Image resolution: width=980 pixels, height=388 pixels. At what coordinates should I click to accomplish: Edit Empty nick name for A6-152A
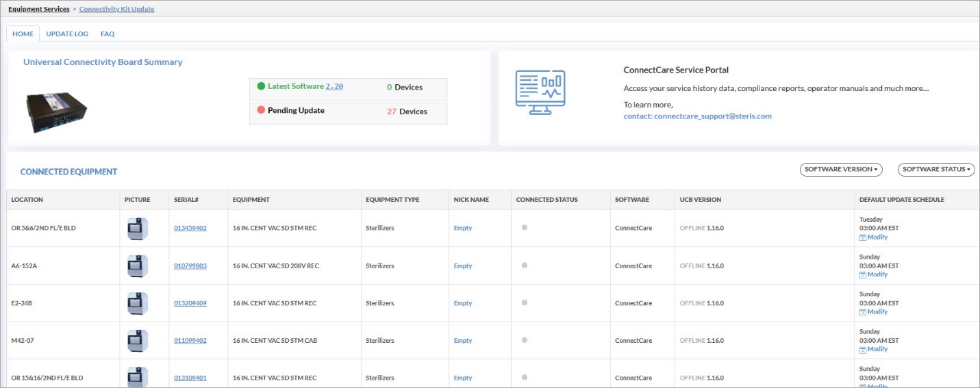click(x=463, y=266)
